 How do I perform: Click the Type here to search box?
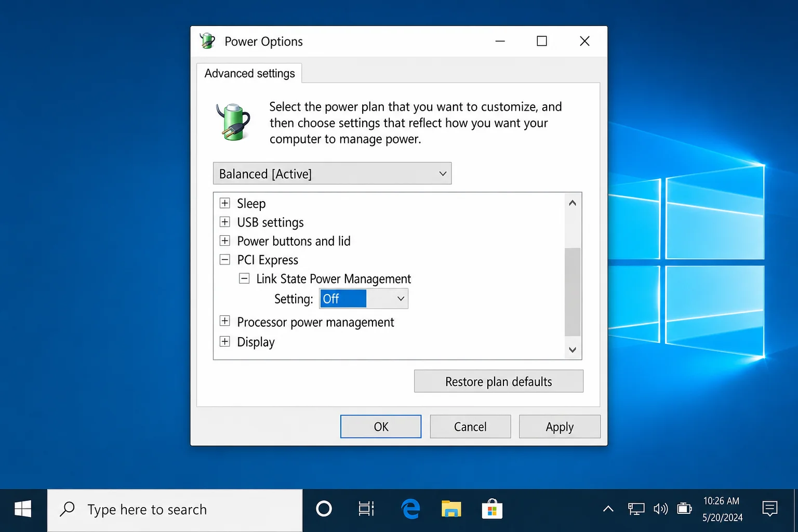tap(175, 510)
